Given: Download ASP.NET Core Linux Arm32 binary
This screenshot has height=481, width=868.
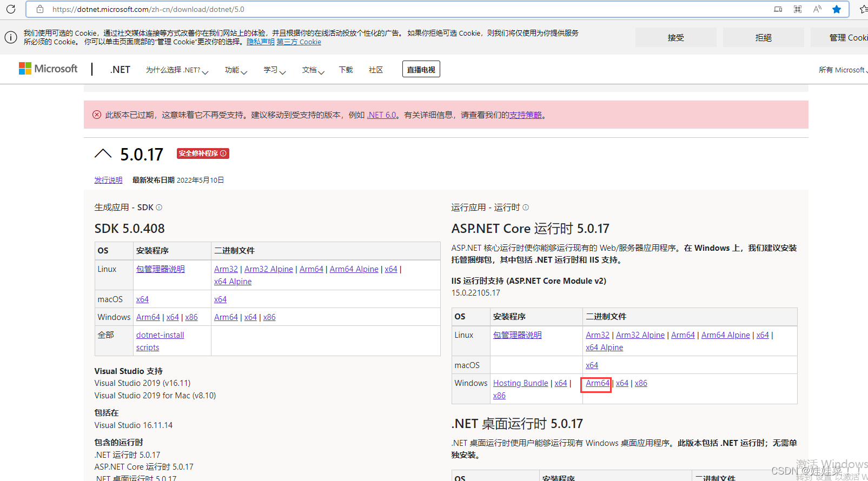Looking at the screenshot, I should (598, 335).
